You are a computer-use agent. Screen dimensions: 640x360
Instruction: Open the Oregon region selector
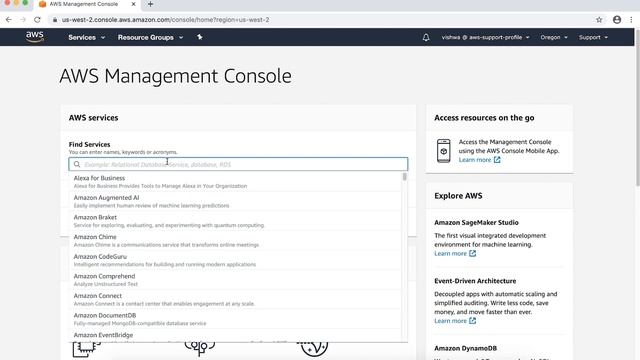(554, 37)
